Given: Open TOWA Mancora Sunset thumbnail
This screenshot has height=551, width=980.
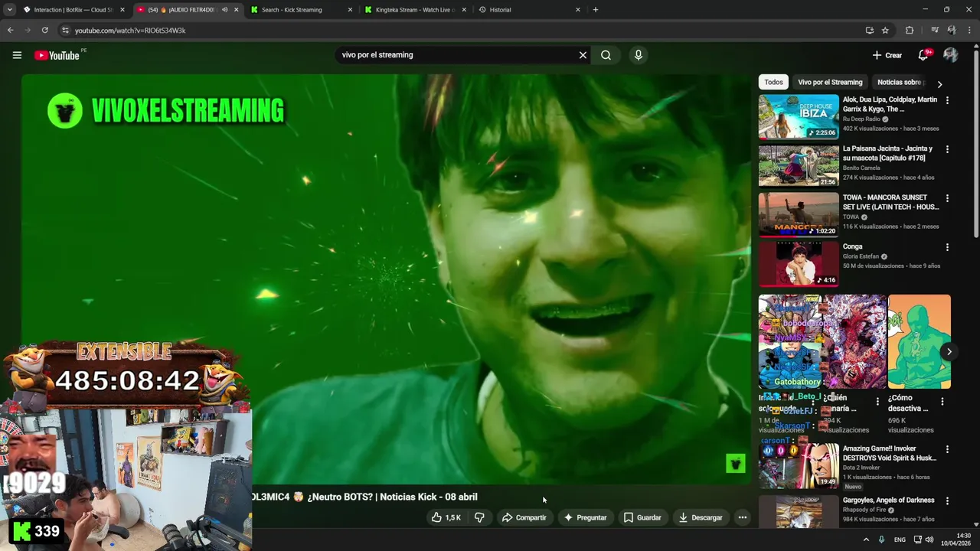Looking at the screenshot, I should coord(799,214).
